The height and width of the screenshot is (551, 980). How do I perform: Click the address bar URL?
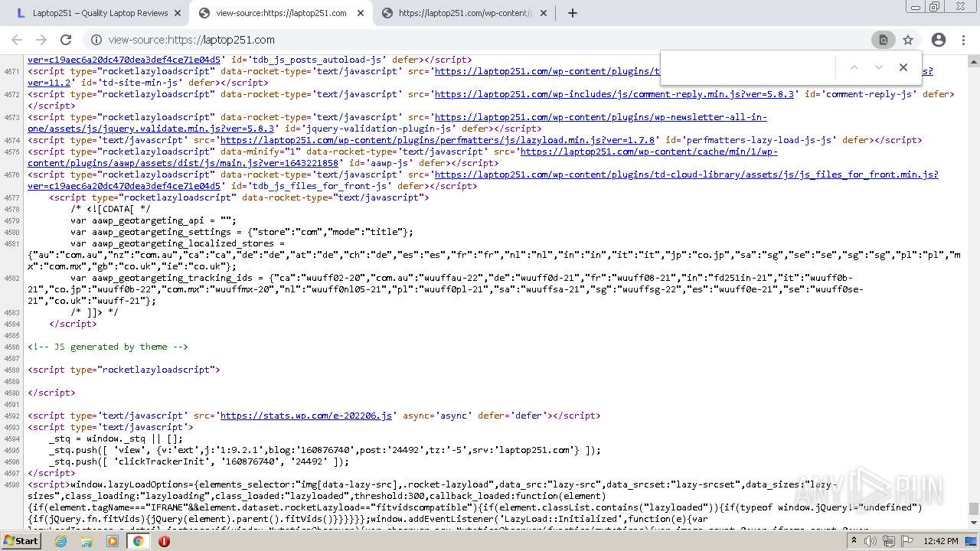pyautogui.click(x=191, y=40)
